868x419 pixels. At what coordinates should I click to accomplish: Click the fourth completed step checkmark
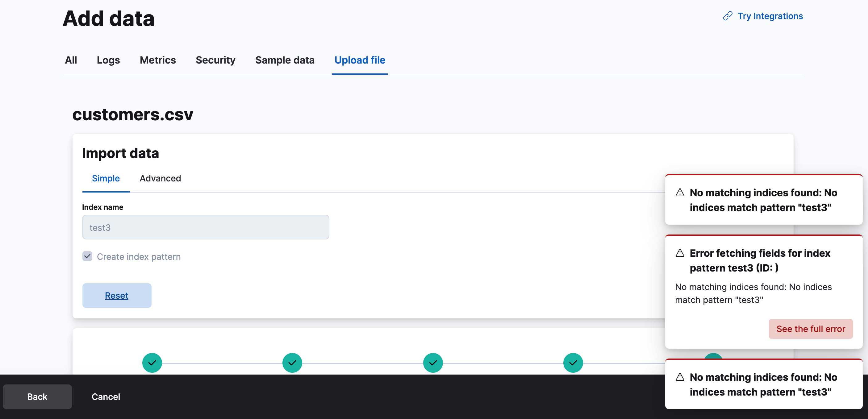click(x=573, y=363)
